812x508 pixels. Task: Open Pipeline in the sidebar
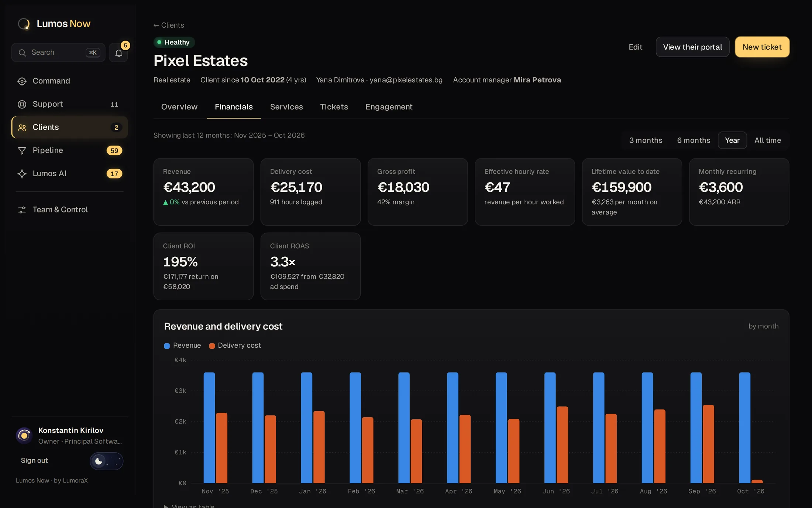70,150
